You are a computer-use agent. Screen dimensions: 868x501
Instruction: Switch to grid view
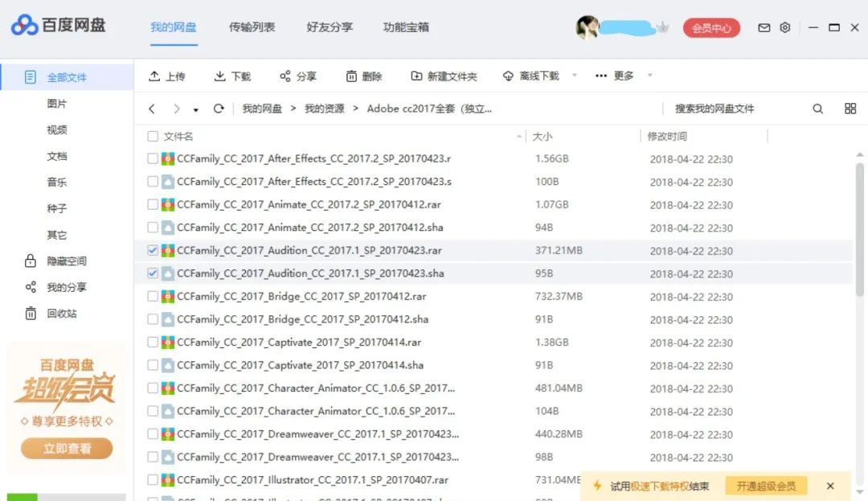pos(850,109)
